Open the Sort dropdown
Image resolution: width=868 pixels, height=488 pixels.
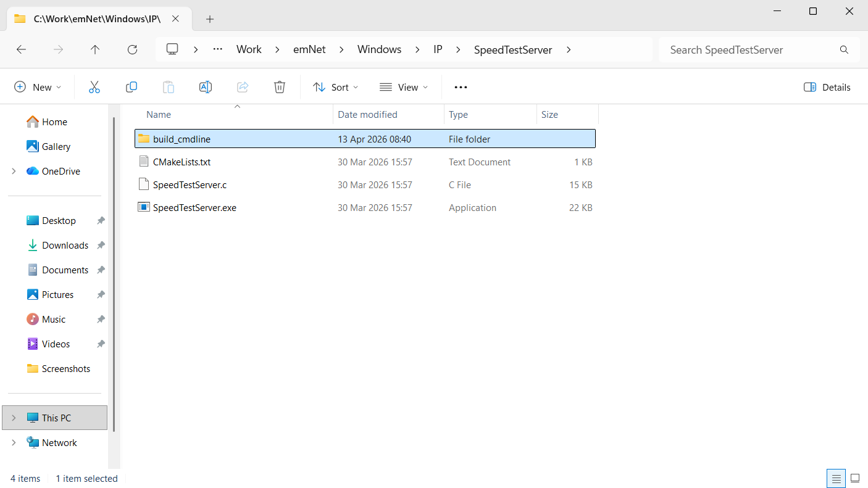tap(335, 87)
